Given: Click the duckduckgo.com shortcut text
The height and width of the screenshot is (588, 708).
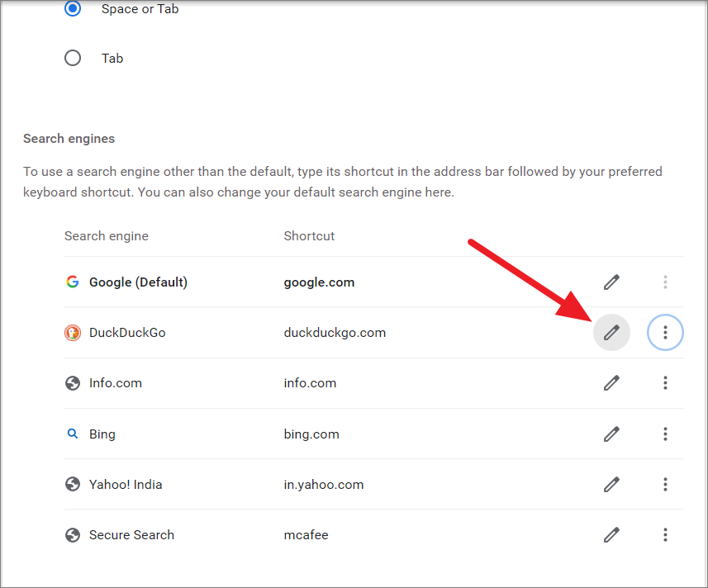Looking at the screenshot, I should click(x=335, y=333).
